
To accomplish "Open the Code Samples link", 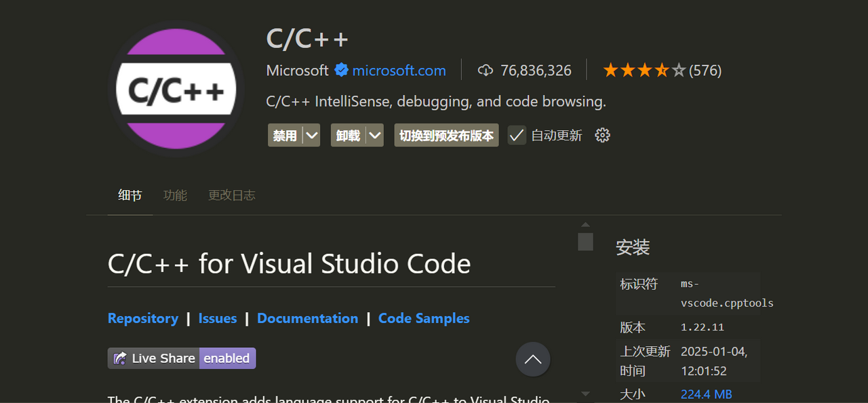I will (424, 318).
